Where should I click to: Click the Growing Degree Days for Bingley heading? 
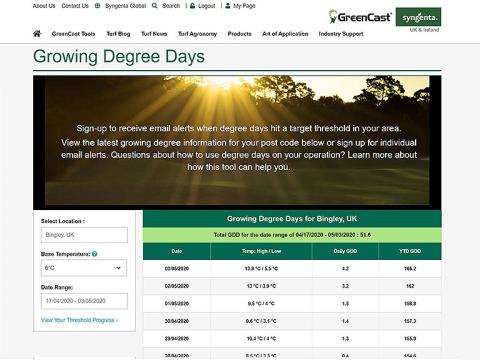[x=292, y=219]
